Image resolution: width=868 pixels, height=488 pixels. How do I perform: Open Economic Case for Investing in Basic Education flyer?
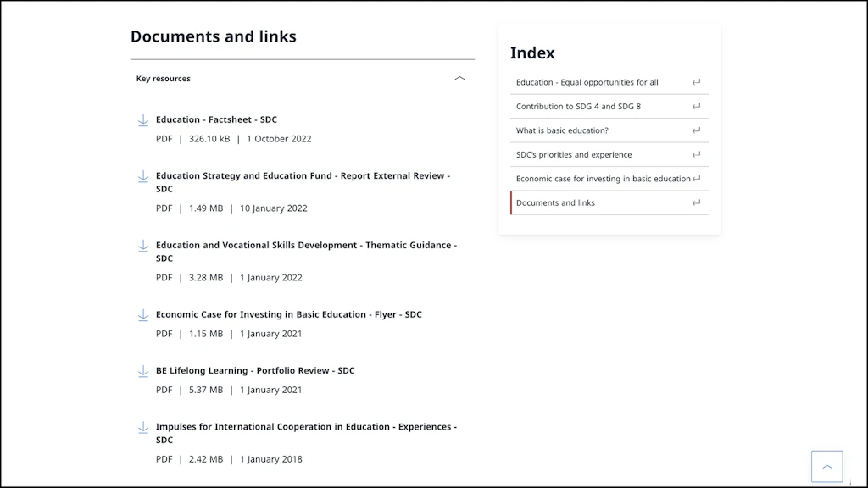(x=288, y=314)
